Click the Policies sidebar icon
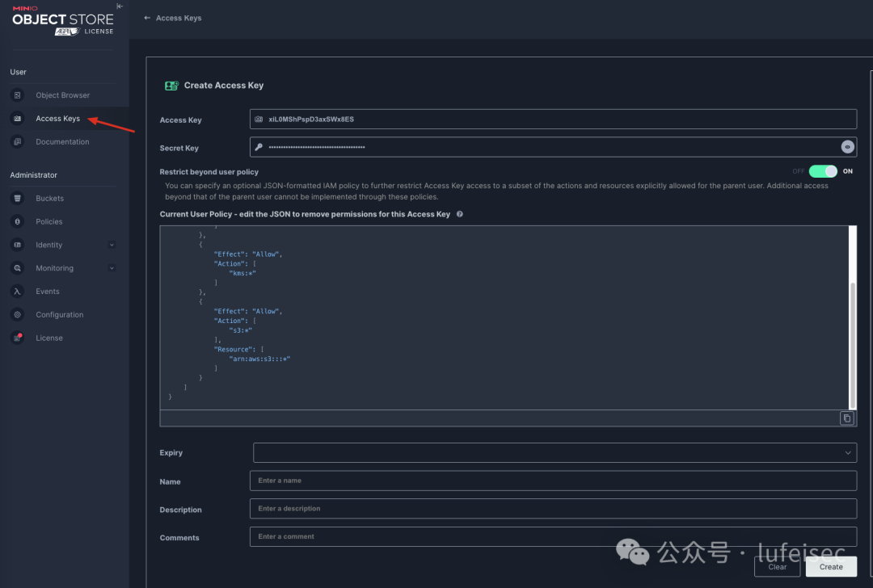Viewport: 873px width, 588px height. [x=17, y=221]
